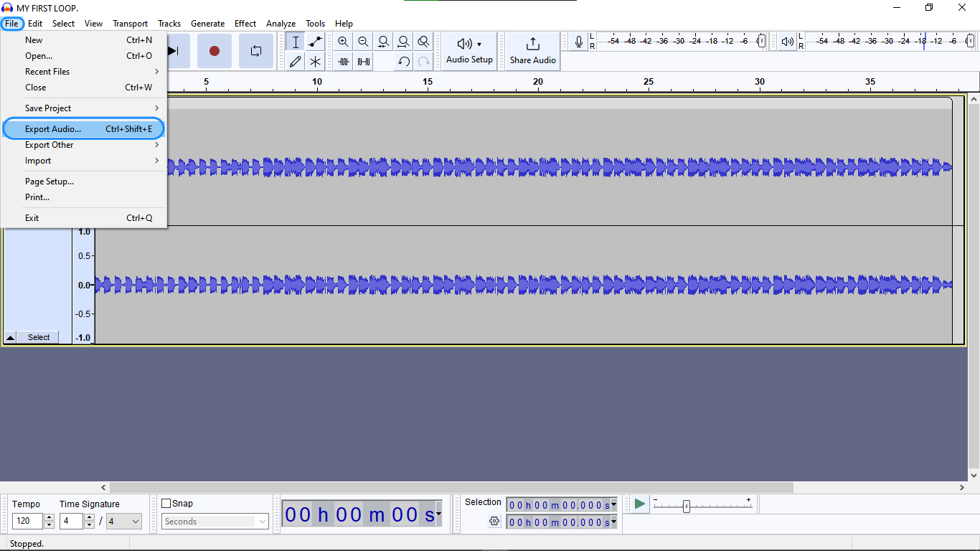Viewport: 980px width, 551px height.
Task: Activate the Multi-tool
Action: 315,61
